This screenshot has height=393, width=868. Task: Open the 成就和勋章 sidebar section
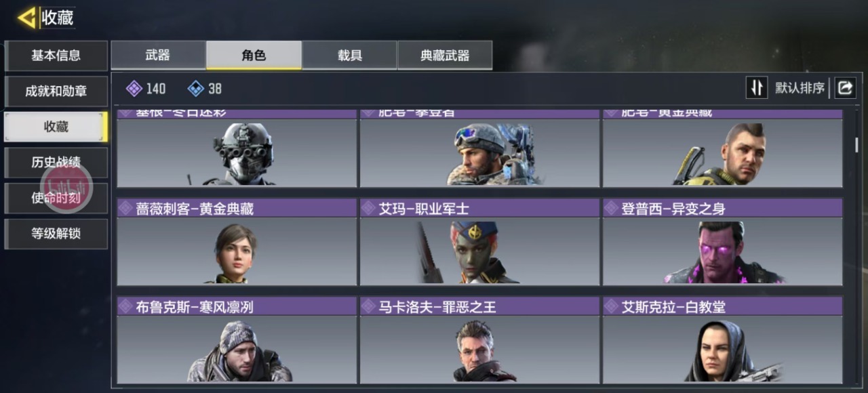tap(56, 91)
